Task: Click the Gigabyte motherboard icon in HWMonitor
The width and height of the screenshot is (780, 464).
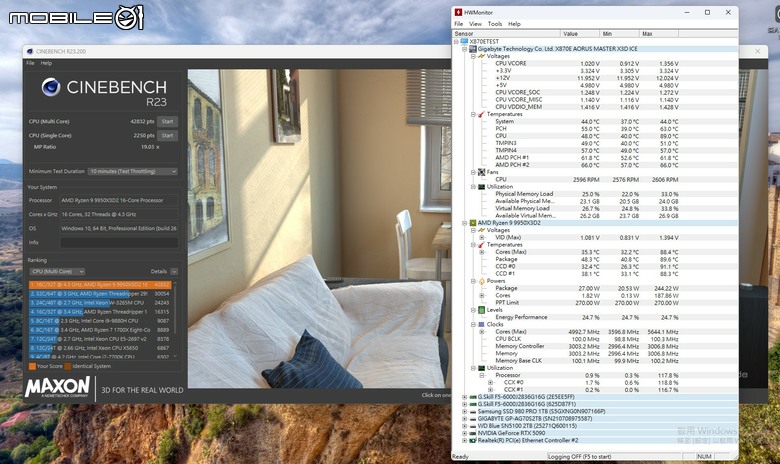Action: 473,49
